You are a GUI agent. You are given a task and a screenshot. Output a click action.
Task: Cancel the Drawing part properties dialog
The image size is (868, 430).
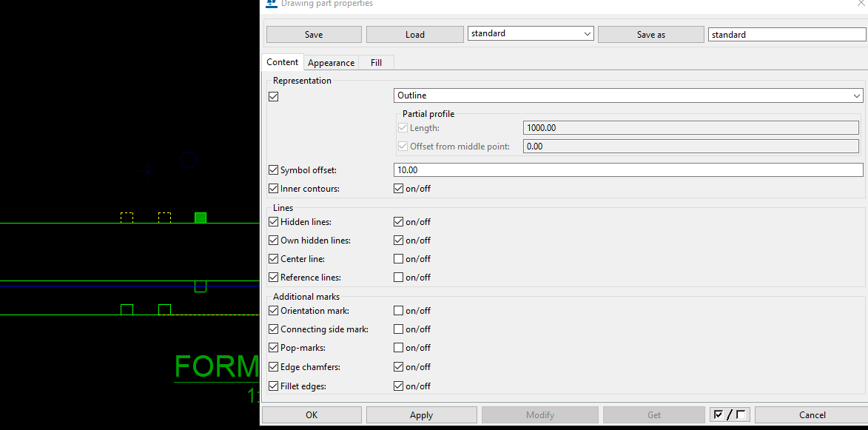point(812,414)
